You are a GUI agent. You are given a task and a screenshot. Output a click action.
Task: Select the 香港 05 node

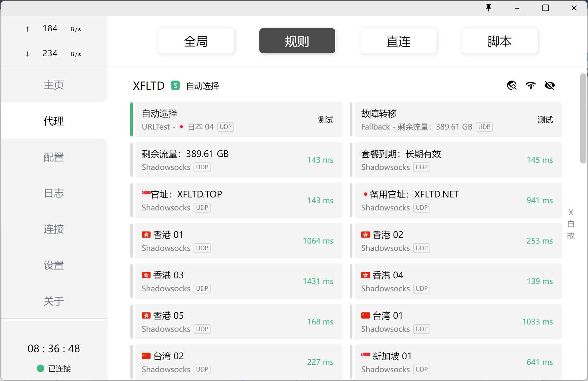[x=239, y=322]
